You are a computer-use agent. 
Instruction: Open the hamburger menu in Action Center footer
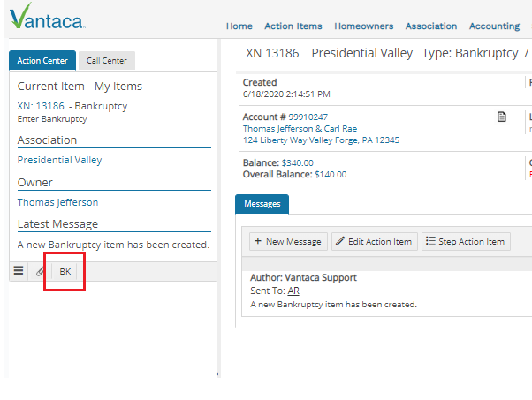(19, 272)
